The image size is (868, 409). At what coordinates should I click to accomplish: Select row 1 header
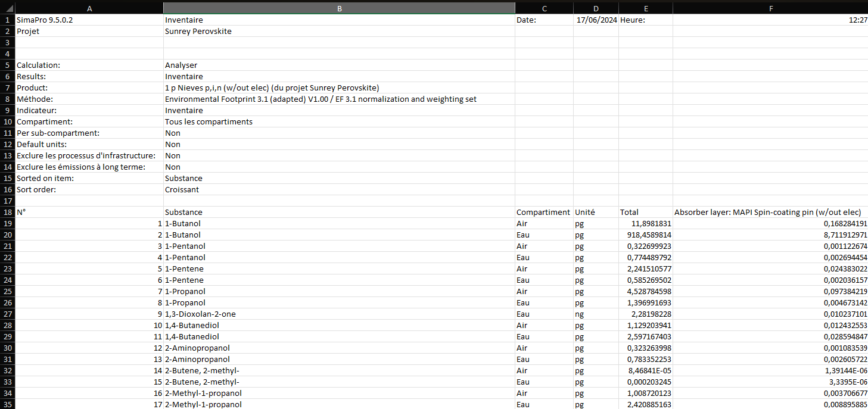(x=7, y=20)
